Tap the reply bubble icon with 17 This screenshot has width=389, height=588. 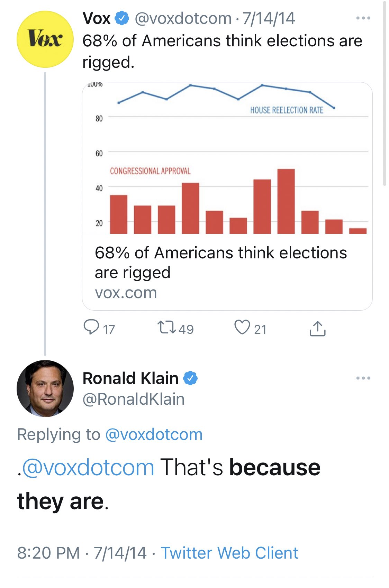coord(91,327)
